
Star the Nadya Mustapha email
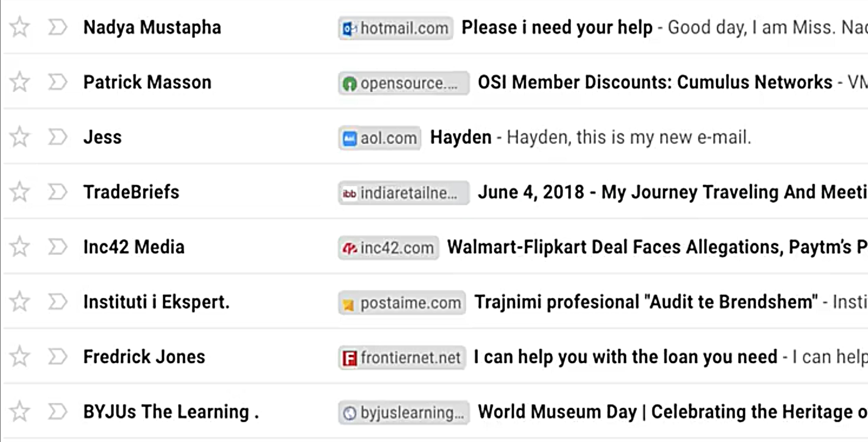(20, 27)
